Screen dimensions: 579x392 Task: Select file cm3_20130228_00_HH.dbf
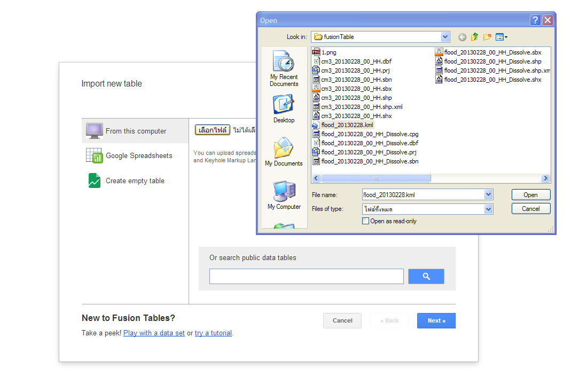353,61
